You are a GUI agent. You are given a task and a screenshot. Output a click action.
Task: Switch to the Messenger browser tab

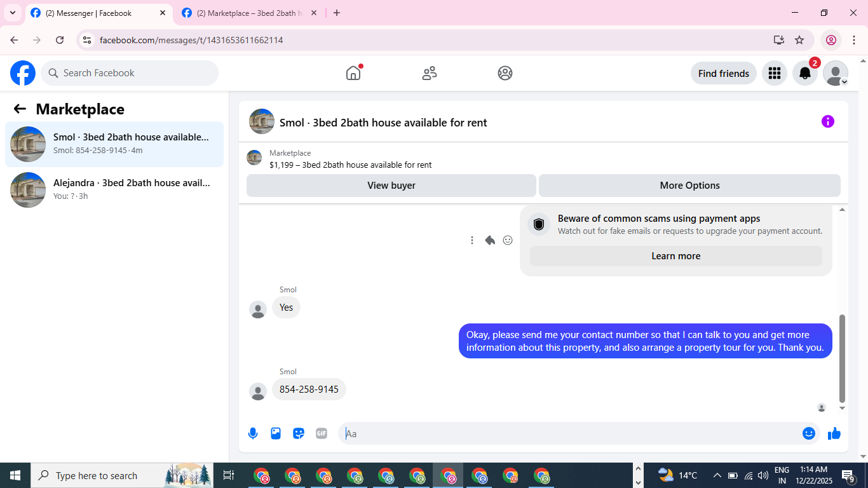pos(98,13)
